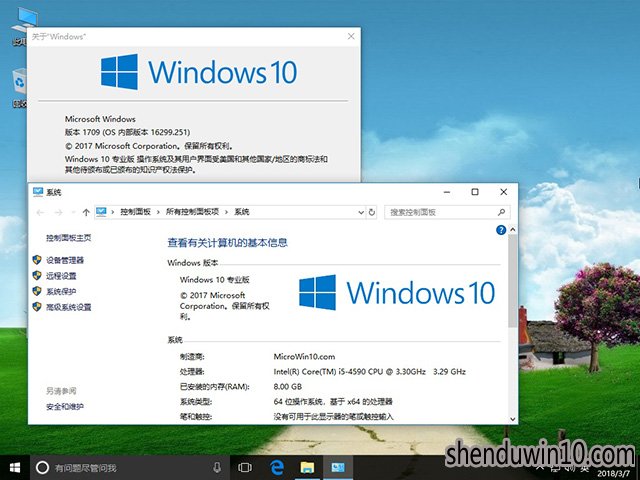Open 系统保护 link
Viewport: 640px width, 480px height.
click(61, 291)
